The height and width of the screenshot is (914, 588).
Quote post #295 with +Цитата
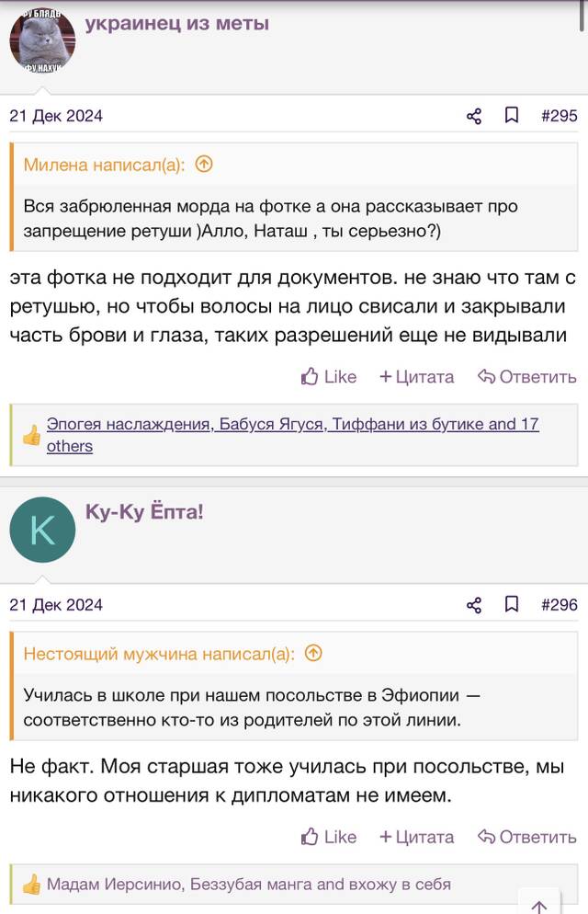[416, 377]
